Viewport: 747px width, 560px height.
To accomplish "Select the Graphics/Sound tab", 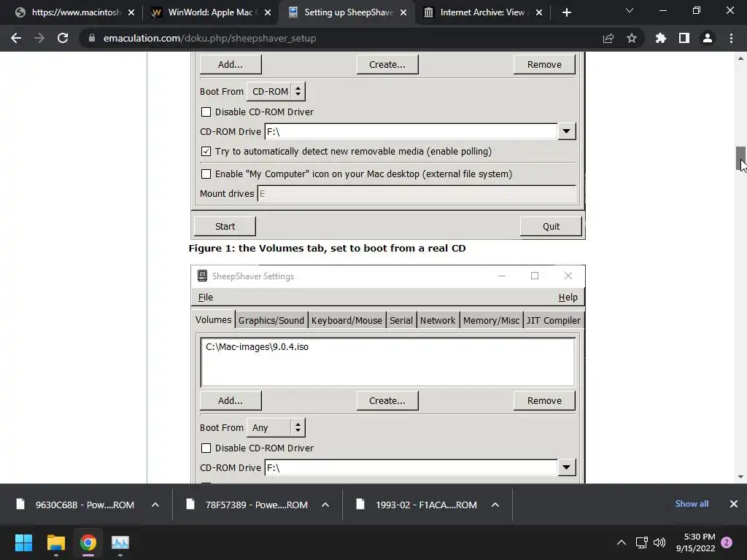I will click(x=271, y=321).
